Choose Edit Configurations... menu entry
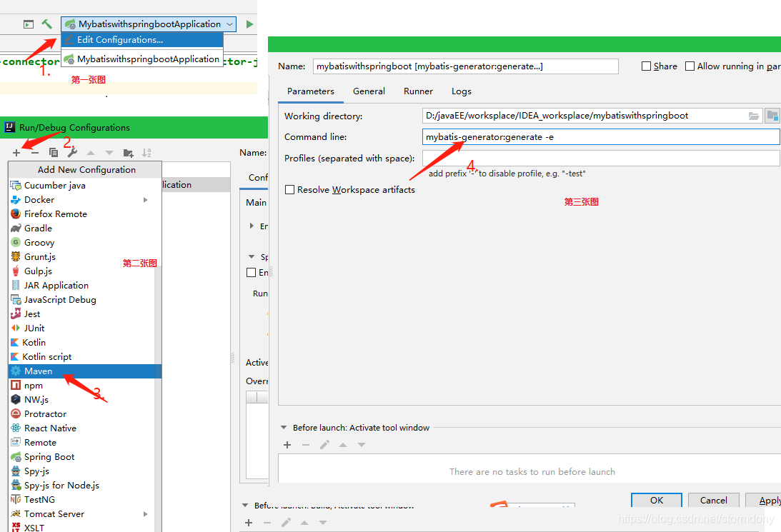The width and height of the screenshot is (781, 532). pos(142,40)
